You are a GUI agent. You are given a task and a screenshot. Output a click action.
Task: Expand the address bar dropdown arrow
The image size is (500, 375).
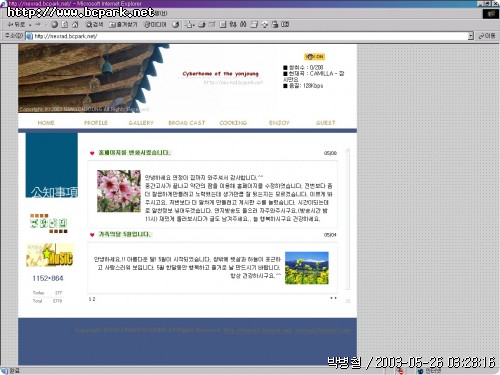point(471,36)
